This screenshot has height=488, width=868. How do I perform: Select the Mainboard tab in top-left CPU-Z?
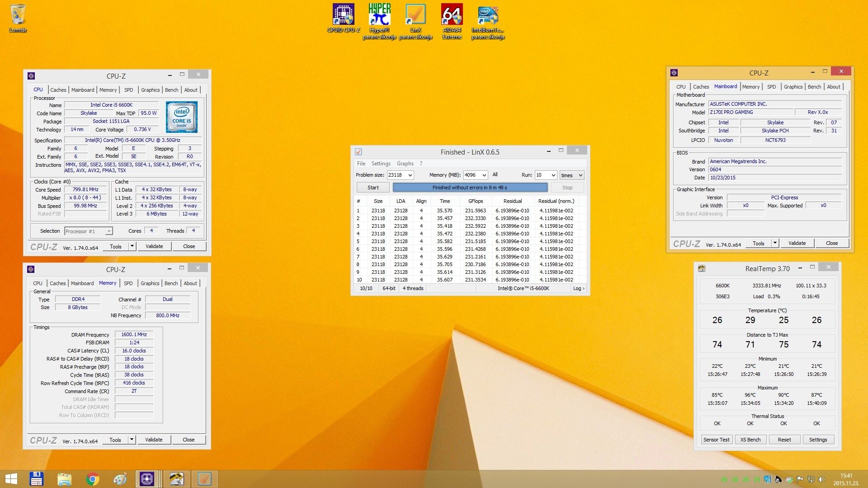point(83,90)
